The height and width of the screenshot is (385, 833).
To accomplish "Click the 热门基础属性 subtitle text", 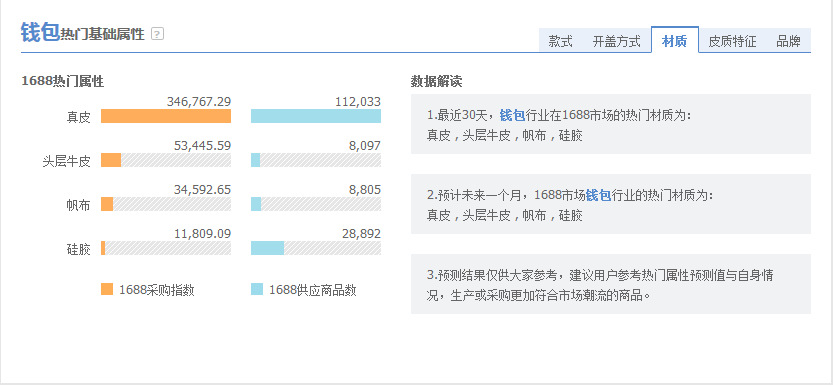I will tap(103, 35).
